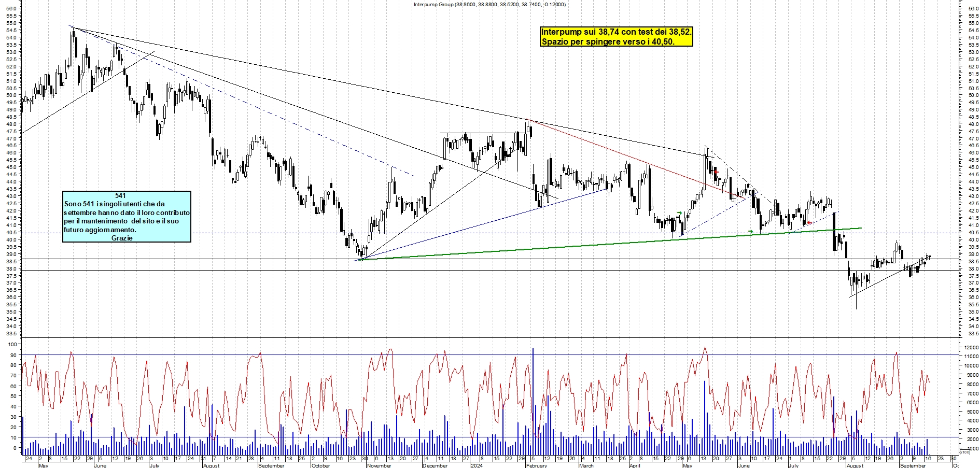980x468 pixels.
Task: Click '56.0' on the right price axis
Action: tap(973, 8)
